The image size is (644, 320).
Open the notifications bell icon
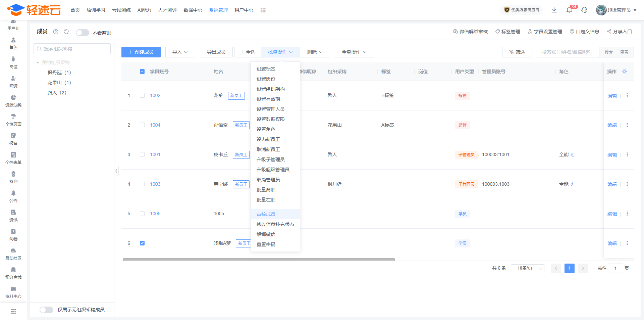tap(569, 10)
